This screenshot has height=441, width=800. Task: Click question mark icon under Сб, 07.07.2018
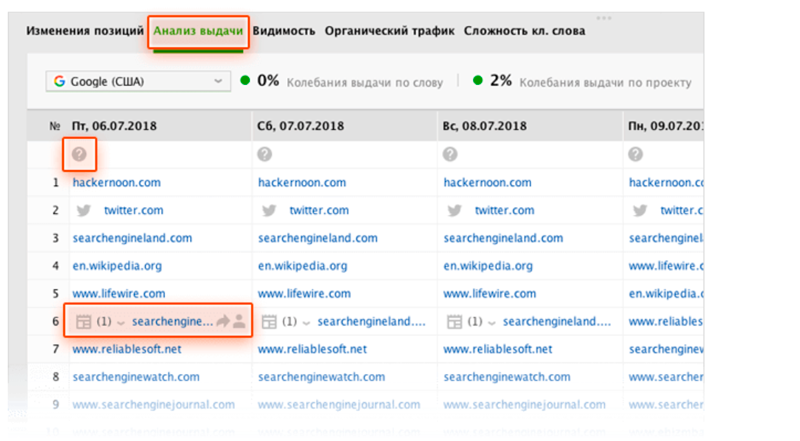point(264,154)
